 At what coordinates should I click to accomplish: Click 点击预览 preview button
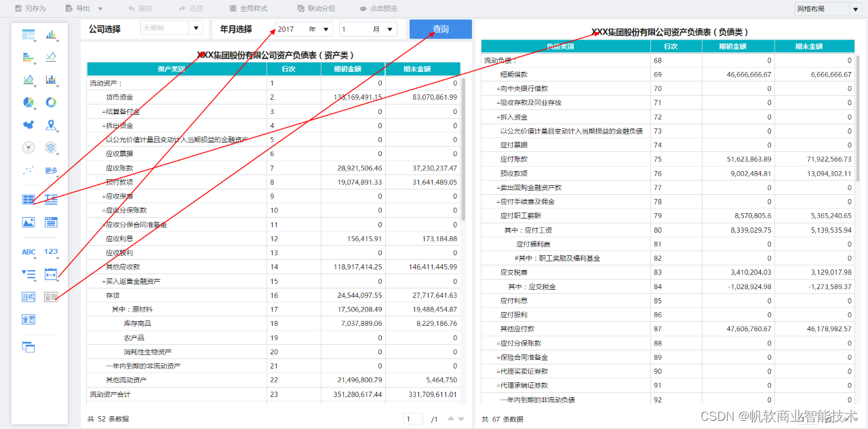click(x=378, y=9)
